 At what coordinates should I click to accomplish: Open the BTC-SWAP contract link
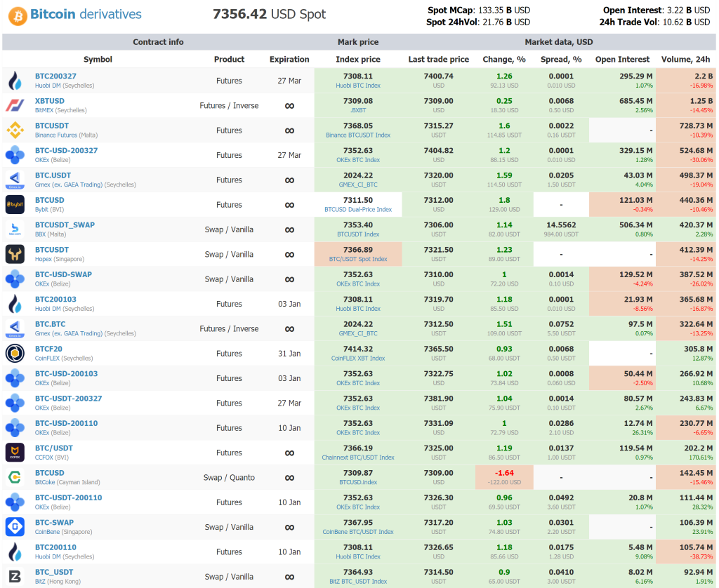coord(54,522)
